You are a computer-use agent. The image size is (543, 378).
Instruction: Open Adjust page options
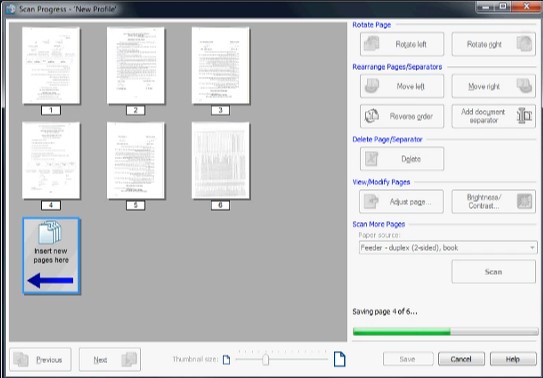coord(401,201)
